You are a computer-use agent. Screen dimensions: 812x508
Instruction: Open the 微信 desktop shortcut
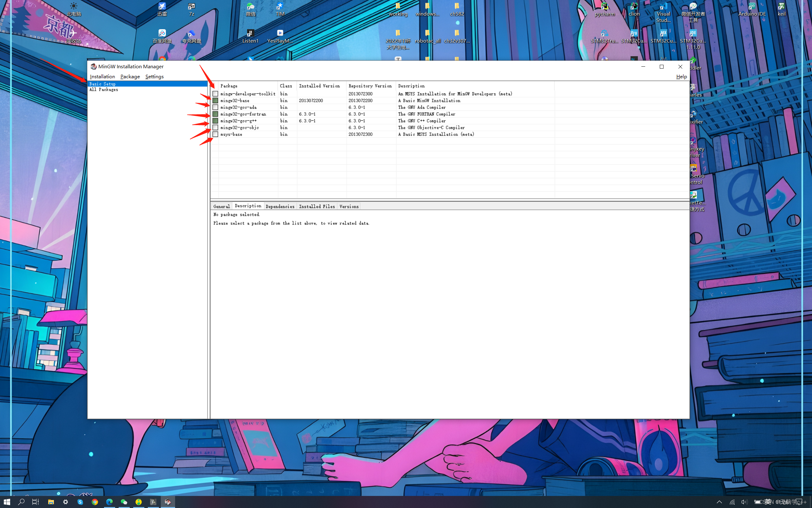click(x=251, y=10)
